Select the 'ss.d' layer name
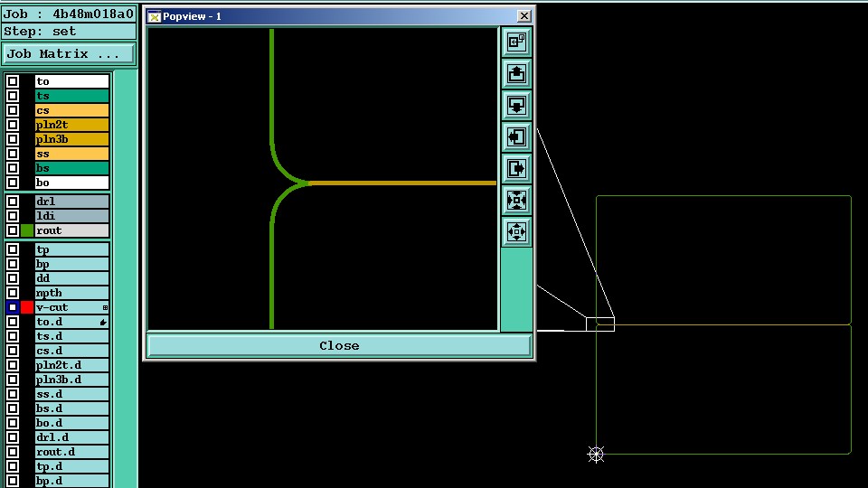 (72, 394)
